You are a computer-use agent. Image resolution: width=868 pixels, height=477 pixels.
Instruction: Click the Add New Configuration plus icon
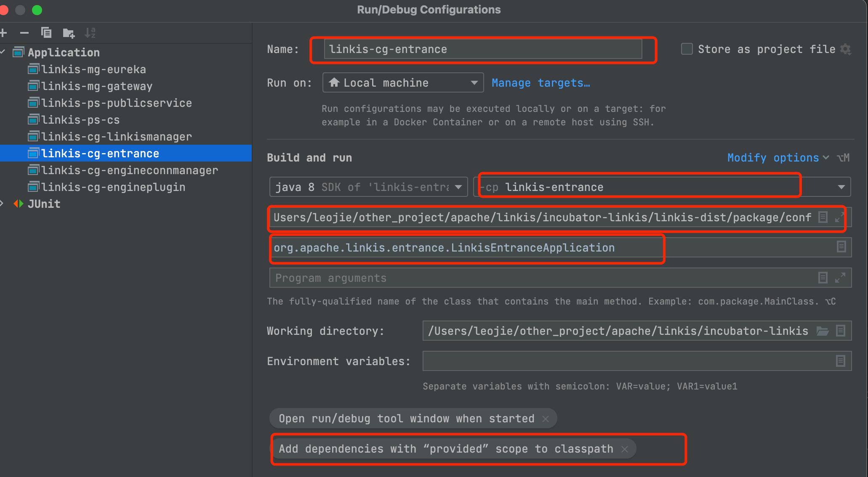(3, 33)
